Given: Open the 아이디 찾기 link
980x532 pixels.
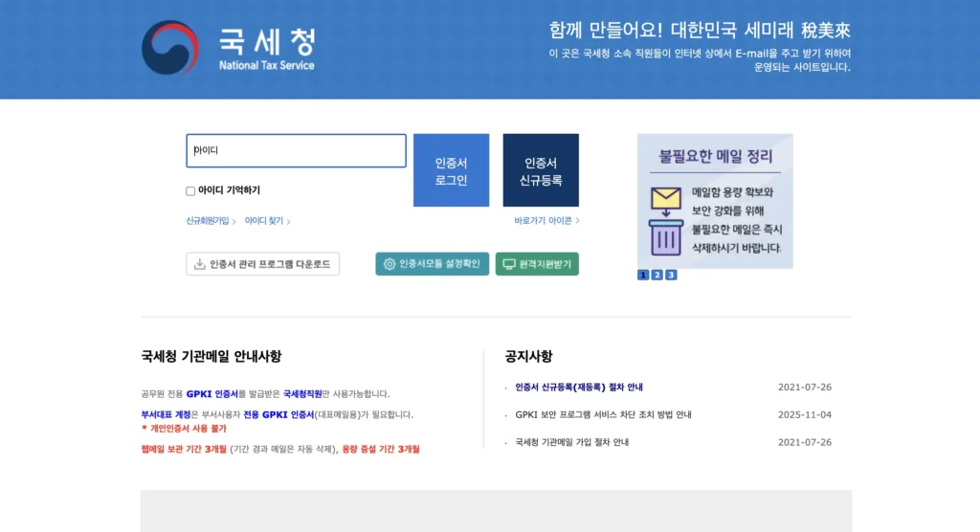Looking at the screenshot, I should click(264, 221).
